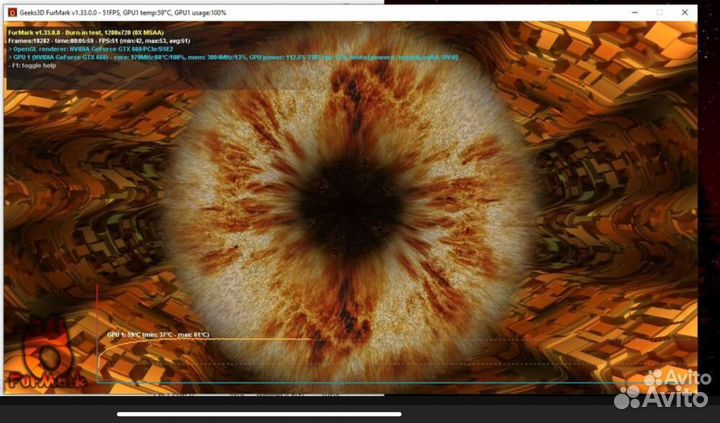Click the dashed yellow line on temperature graph
This screenshot has height=423, width=720.
click(350, 362)
